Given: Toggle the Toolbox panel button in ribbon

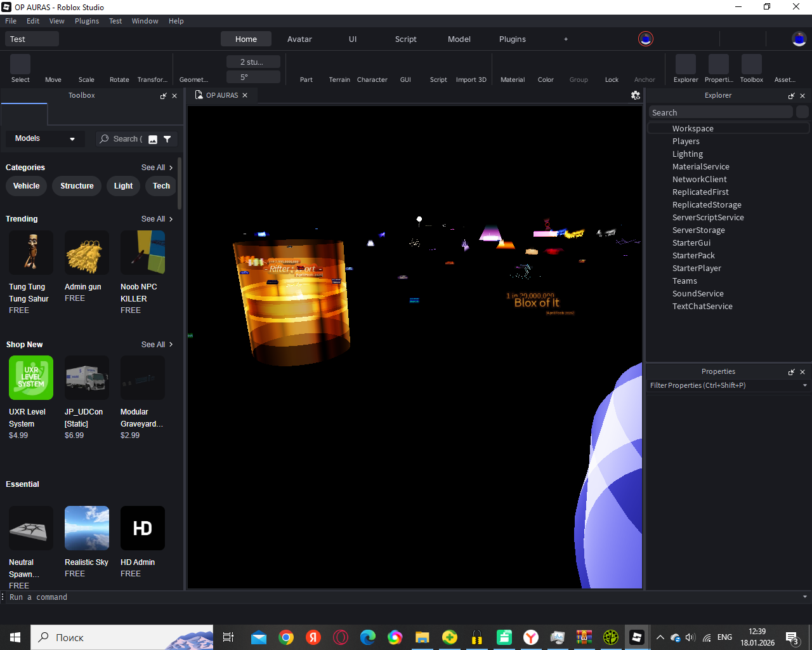Looking at the screenshot, I should [x=751, y=65].
